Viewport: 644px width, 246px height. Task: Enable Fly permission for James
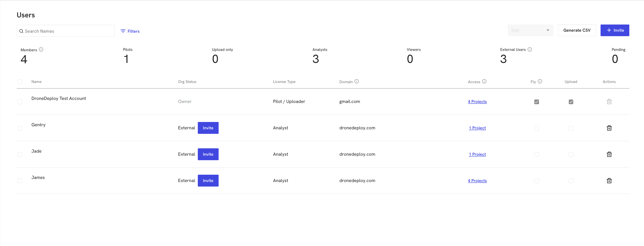tap(537, 181)
